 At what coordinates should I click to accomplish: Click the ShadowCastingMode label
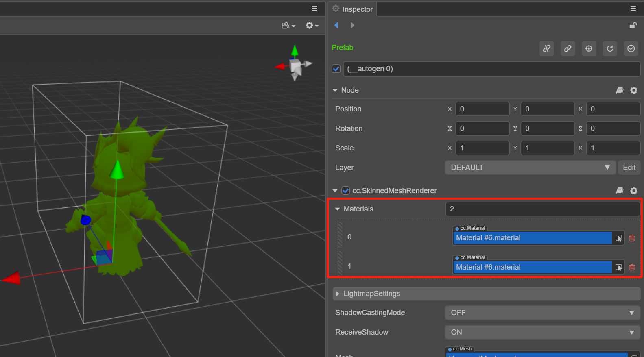[370, 313]
